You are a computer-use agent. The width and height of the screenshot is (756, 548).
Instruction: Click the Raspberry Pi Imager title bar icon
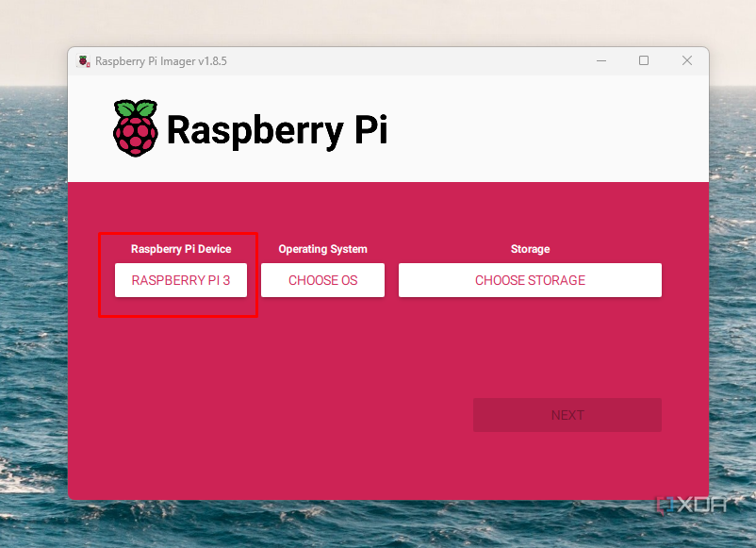pos(84,61)
